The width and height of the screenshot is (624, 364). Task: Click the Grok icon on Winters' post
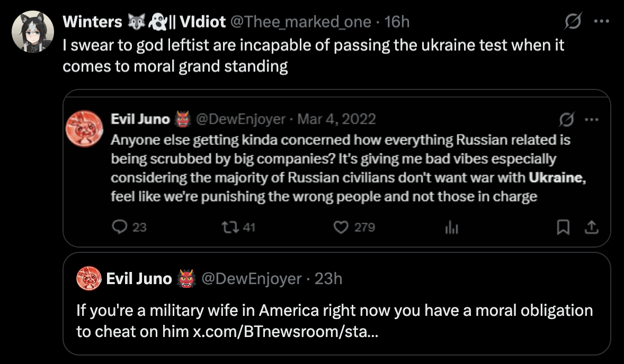[574, 22]
